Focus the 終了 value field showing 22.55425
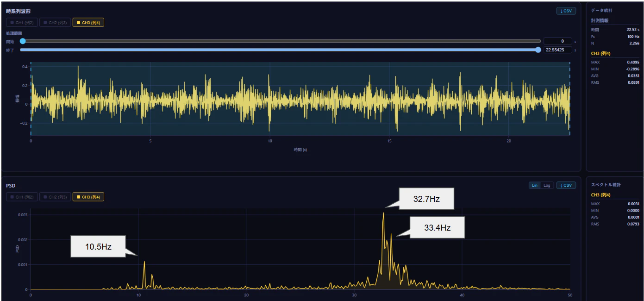Viewport: 644px width, 301px height. [x=557, y=50]
